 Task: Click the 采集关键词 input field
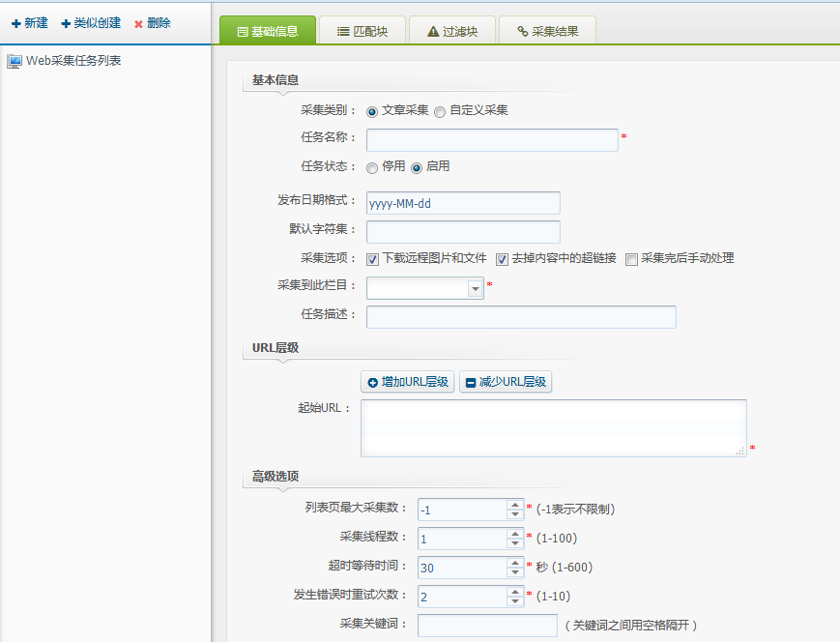pos(487,626)
